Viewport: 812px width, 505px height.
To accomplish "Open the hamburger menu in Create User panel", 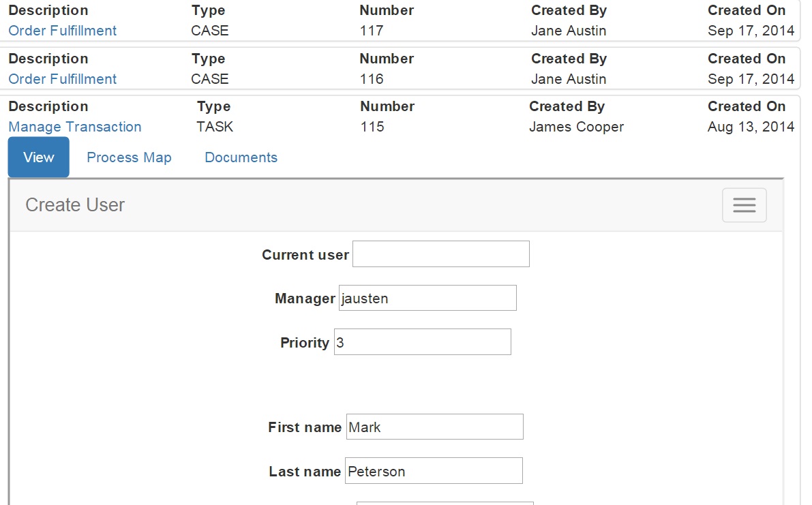I will pos(744,205).
